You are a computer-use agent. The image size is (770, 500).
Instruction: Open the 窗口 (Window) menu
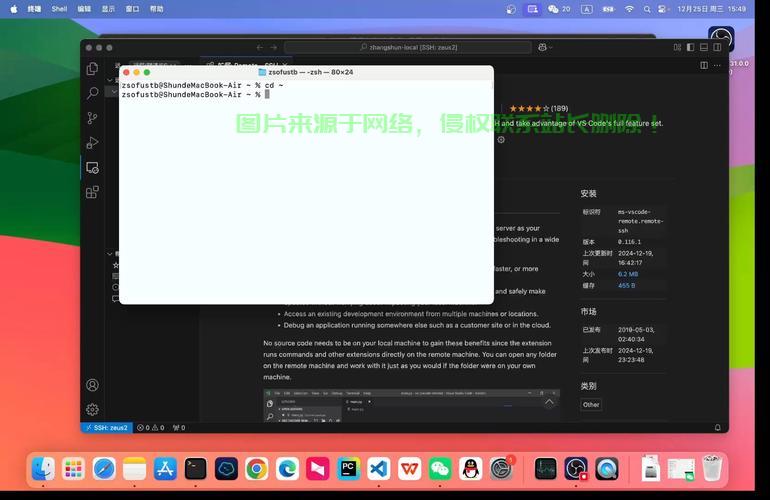pyautogui.click(x=132, y=9)
